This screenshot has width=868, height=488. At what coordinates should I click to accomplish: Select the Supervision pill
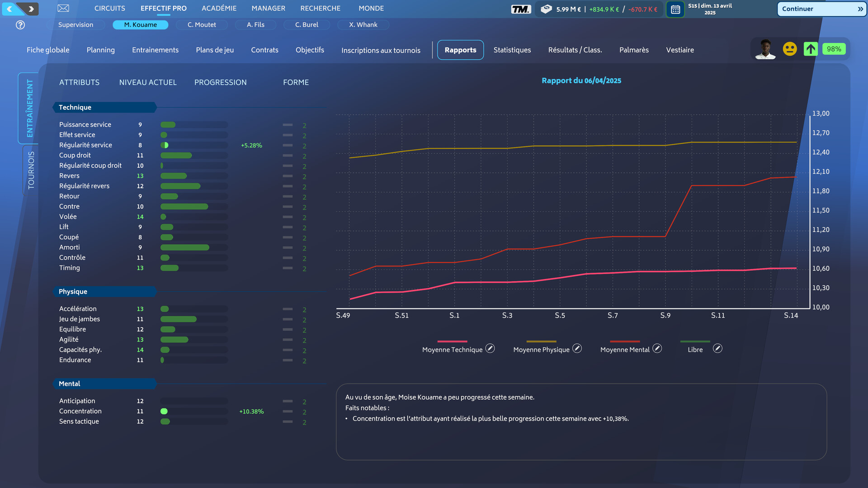pyautogui.click(x=75, y=25)
